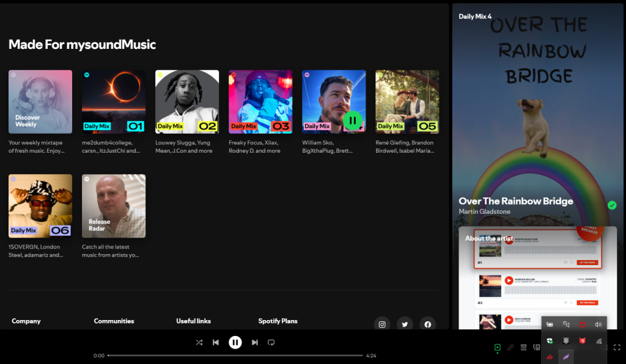Click the Useful links footer heading
This screenshot has width=626, height=364.
(x=193, y=321)
